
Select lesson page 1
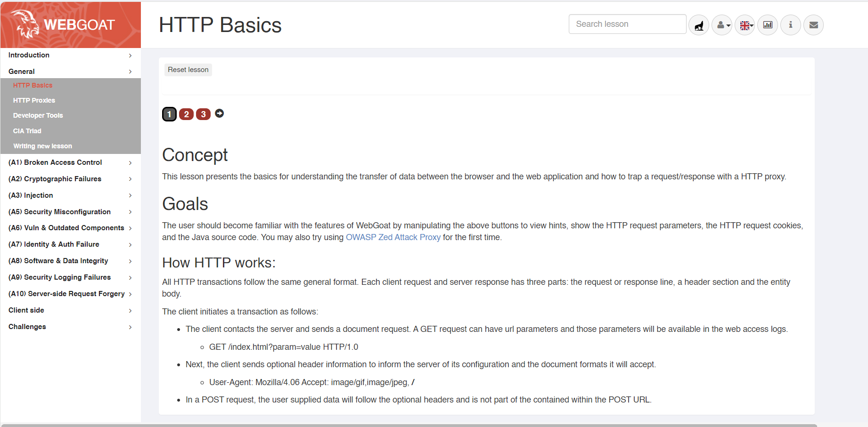click(169, 114)
